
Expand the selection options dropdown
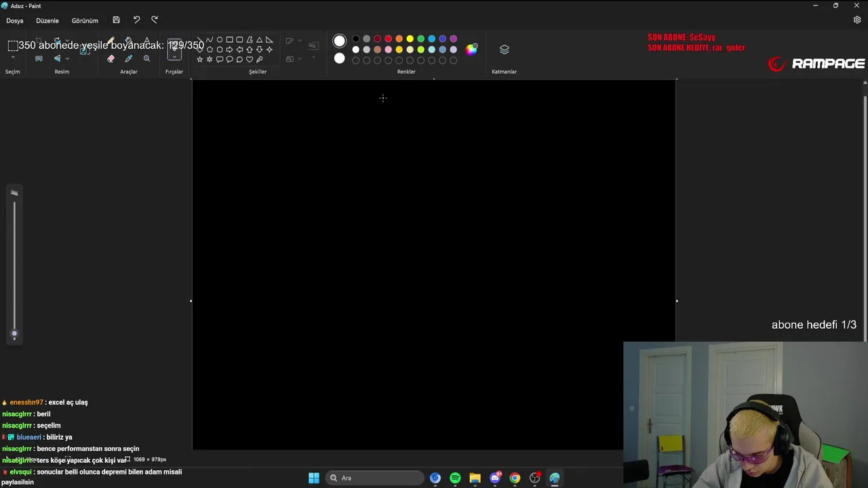pyautogui.click(x=13, y=57)
